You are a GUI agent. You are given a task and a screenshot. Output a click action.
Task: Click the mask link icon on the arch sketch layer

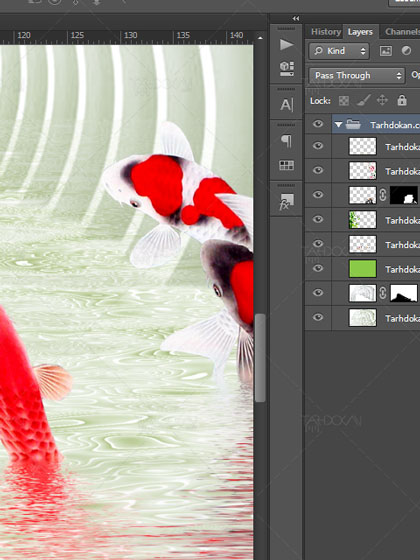382,293
